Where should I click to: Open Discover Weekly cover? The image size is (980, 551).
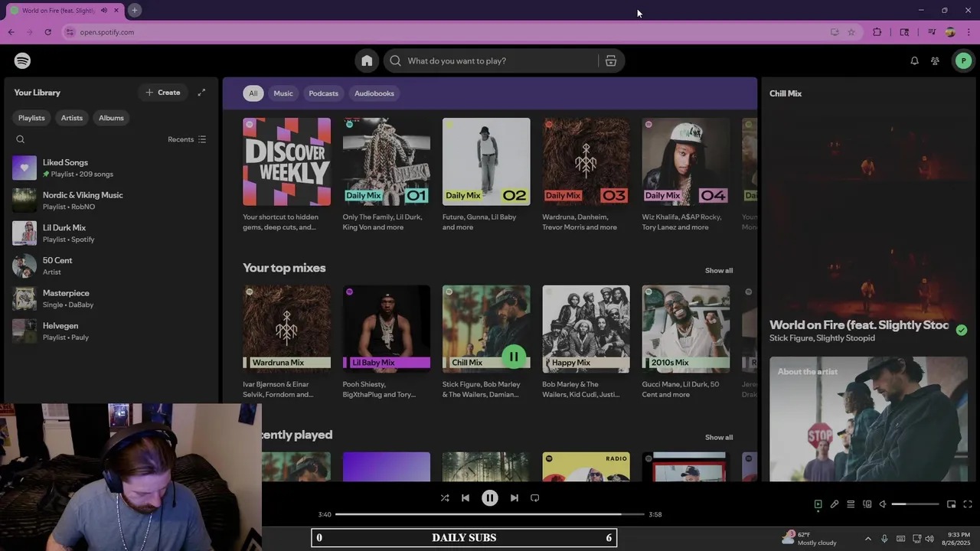click(286, 161)
